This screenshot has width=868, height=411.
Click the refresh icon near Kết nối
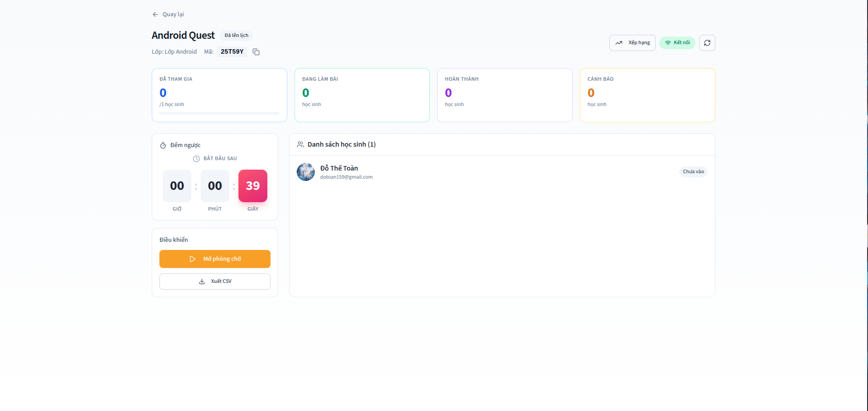707,42
